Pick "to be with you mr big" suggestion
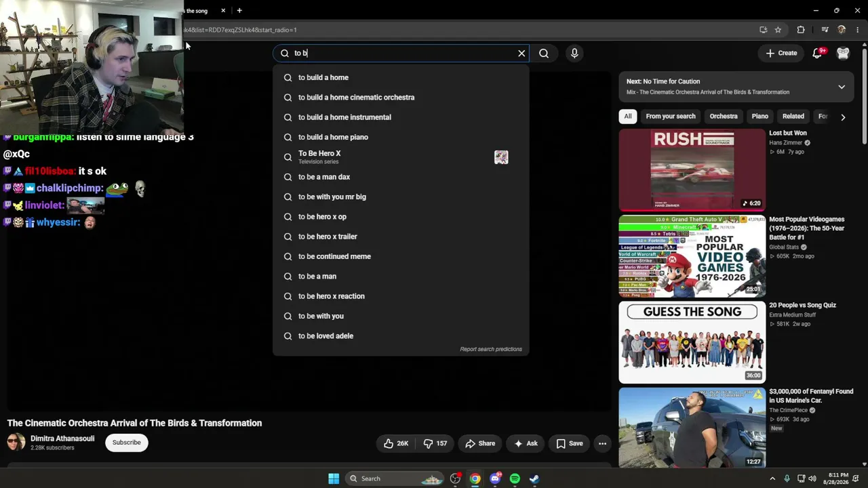Viewport: 868px width, 488px height. click(401, 197)
